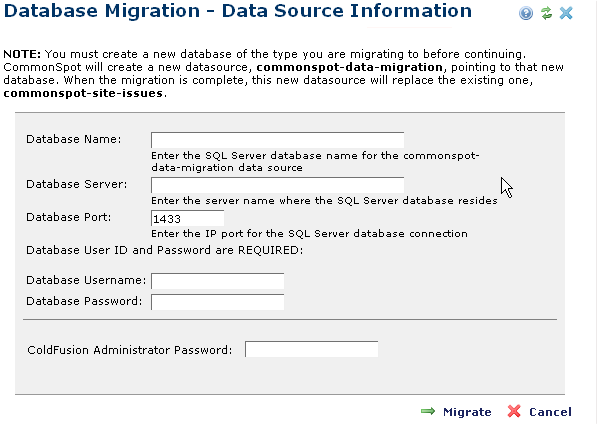This screenshot has width=597, height=425.
Task: Click the bold commonspot-data-migration text in the note
Action: click(350, 67)
